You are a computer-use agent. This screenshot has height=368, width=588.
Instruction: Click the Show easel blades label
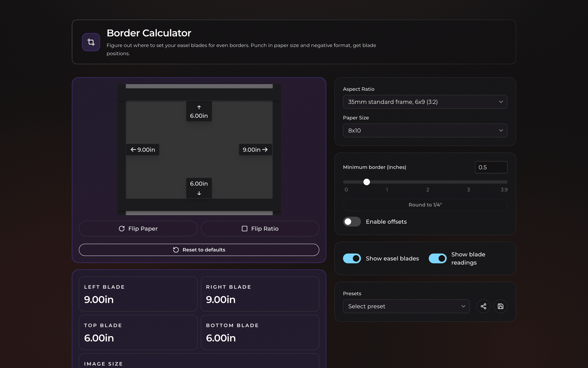tap(392, 258)
